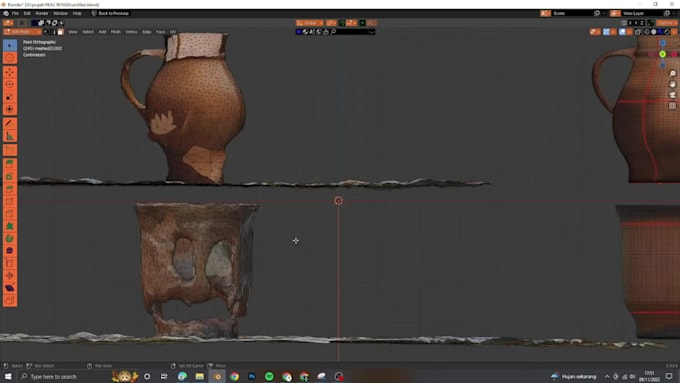
Task: Open proportional editing falloff dropdown
Action: [x=372, y=23]
